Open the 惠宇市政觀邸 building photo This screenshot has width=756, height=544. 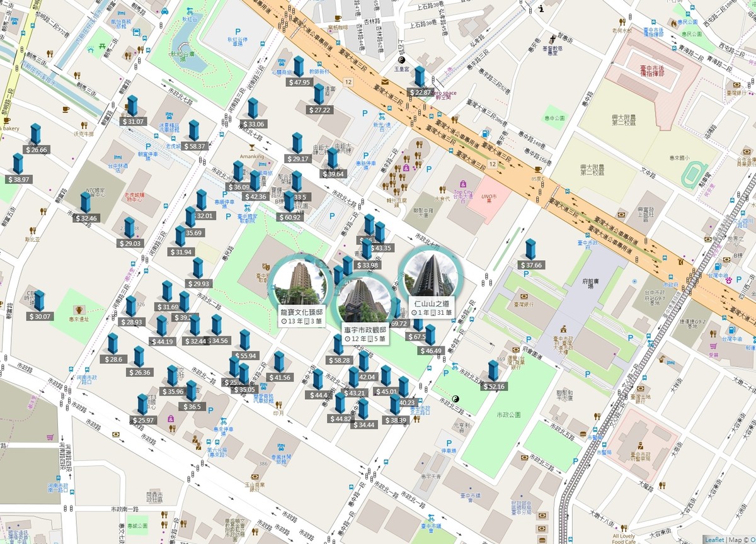[364, 300]
